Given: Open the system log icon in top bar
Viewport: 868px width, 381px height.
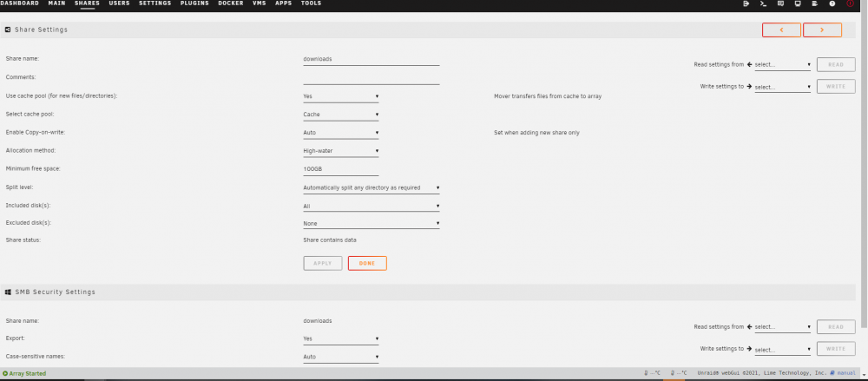Looking at the screenshot, I should tap(815, 3).
